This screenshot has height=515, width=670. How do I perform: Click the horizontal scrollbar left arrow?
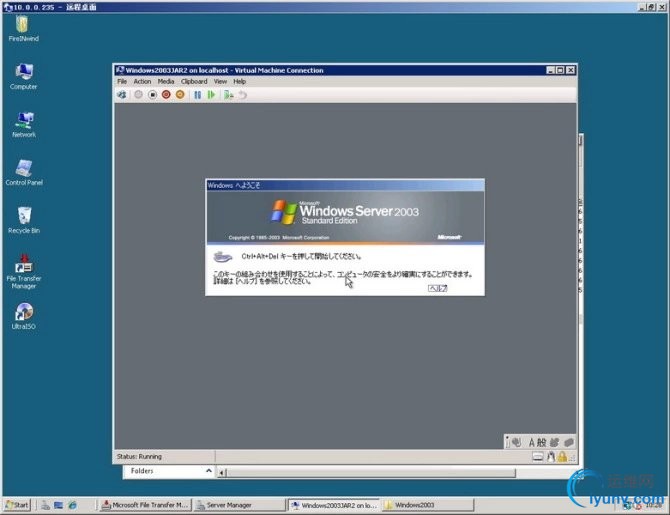221,473
